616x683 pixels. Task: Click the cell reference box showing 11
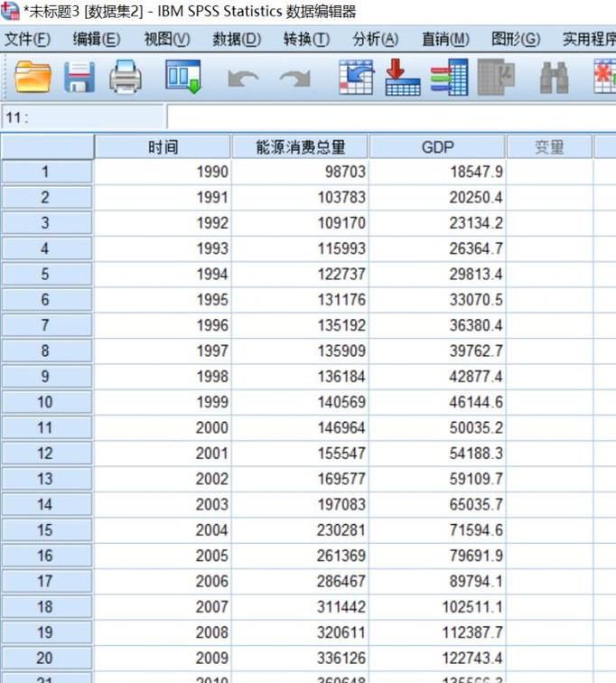click(x=83, y=117)
